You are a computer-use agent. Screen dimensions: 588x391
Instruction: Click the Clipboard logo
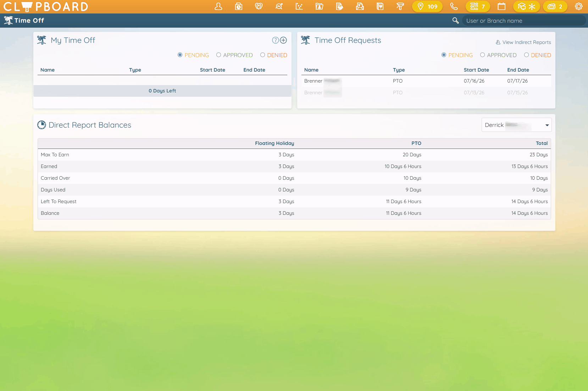pos(46,6)
